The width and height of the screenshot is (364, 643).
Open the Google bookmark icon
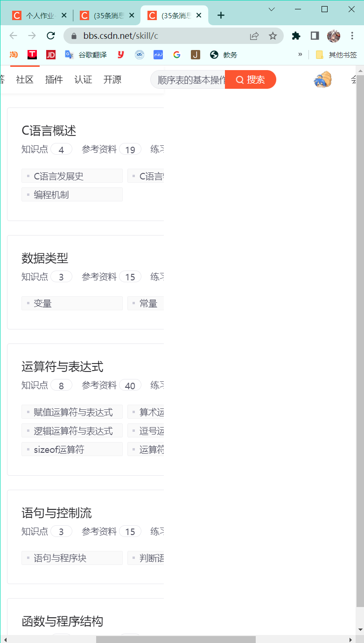point(176,55)
